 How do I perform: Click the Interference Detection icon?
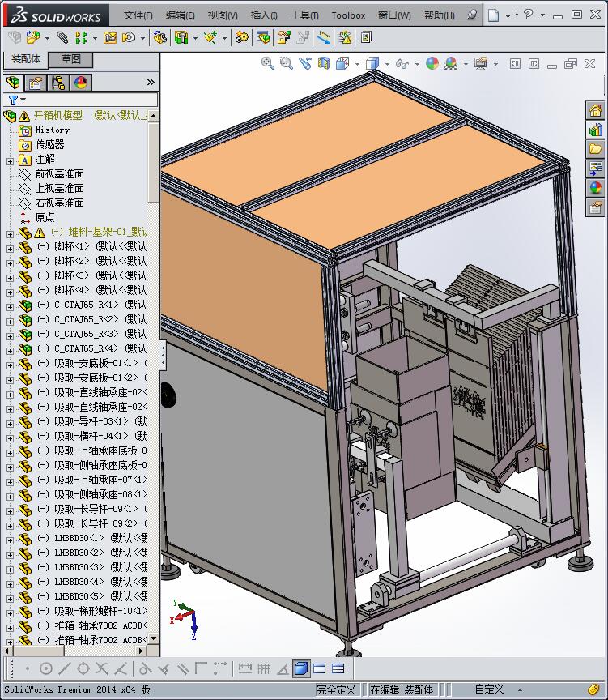click(x=304, y=37)
